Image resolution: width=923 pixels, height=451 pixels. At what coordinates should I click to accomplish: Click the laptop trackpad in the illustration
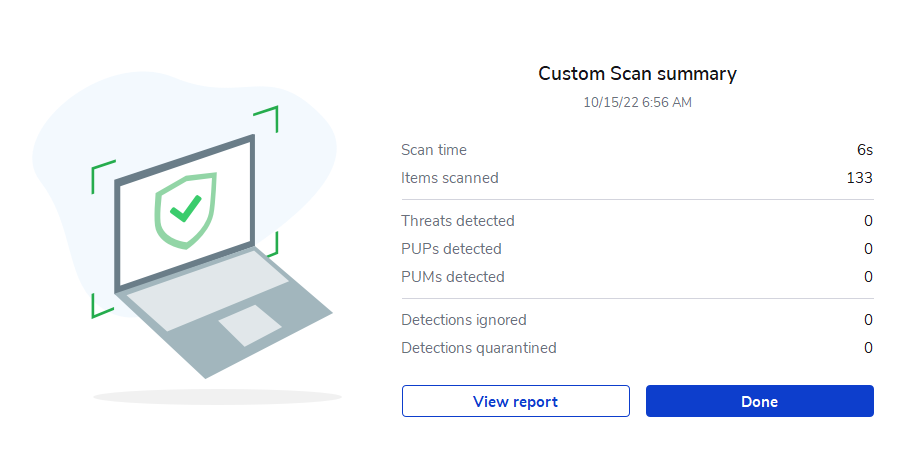(250, 326)
